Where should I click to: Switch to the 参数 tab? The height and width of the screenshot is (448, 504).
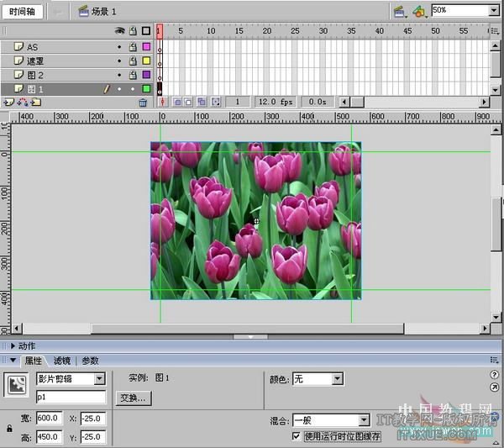click(89, 360)
